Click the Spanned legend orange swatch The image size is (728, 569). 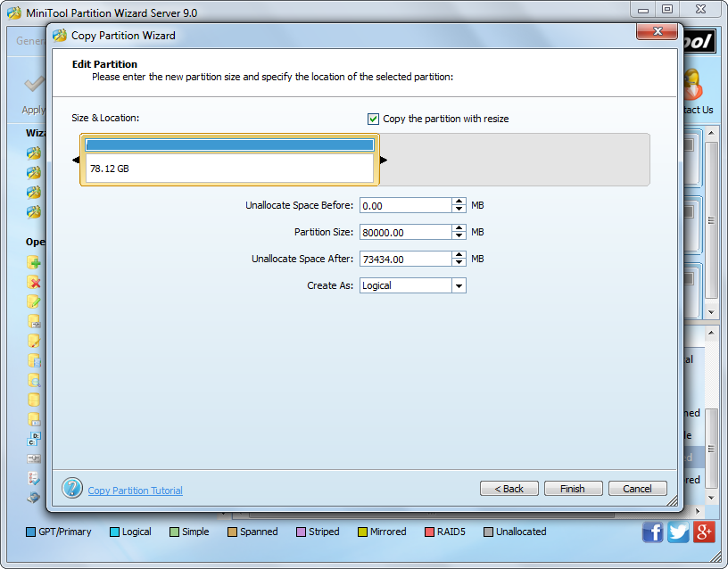pyautogui.click(x=233, y=532)
